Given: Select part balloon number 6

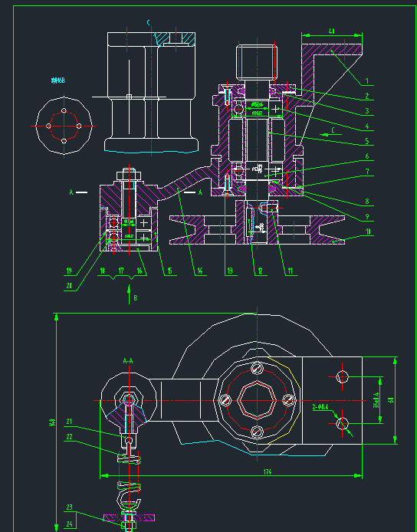Looking at the screenshot, I should 367,156.
